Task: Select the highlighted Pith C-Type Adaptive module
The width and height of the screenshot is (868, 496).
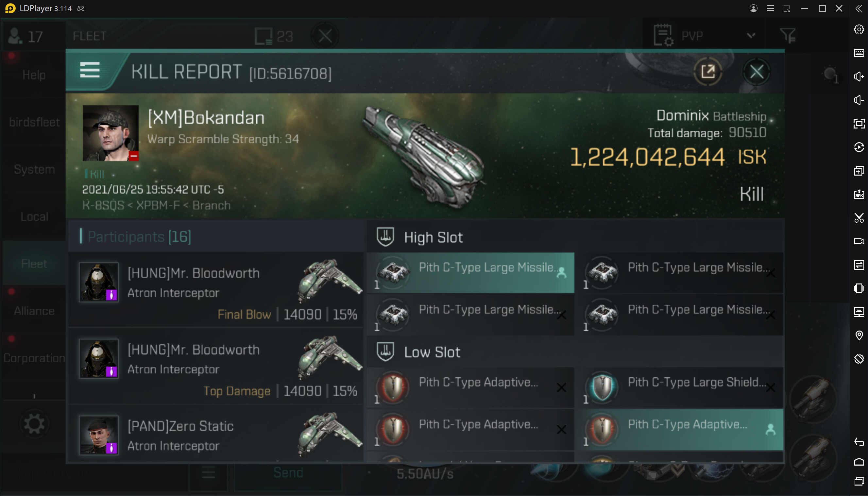Action: (680, 430)
